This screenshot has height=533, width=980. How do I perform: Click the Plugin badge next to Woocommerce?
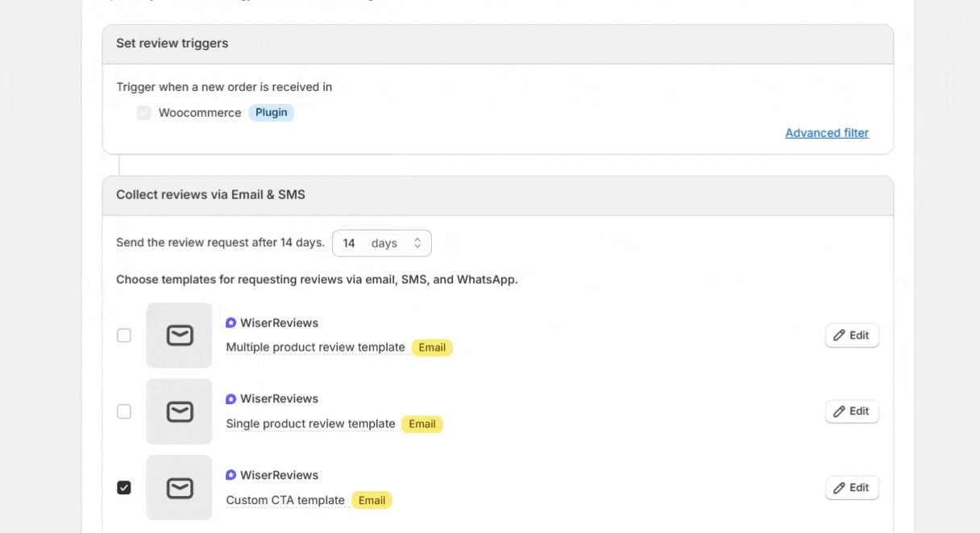[271, 113]
